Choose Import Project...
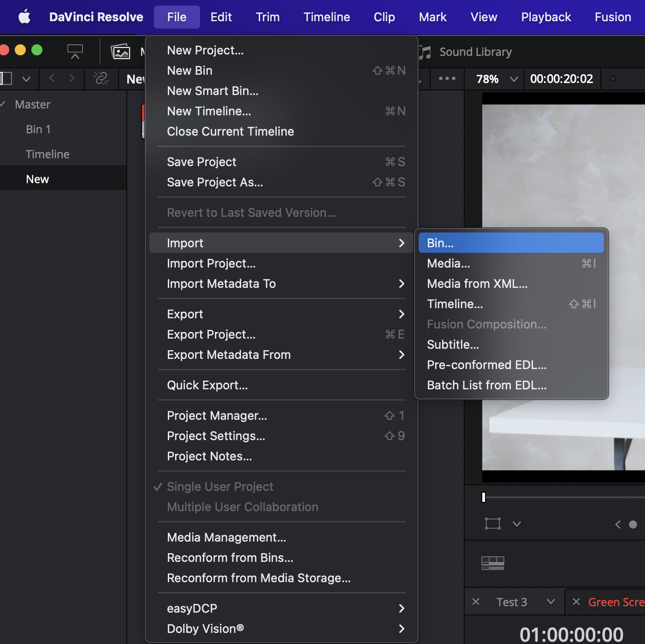Image resolution: width=645 pixels, height=644 pixels. click(x=282, y=263)
